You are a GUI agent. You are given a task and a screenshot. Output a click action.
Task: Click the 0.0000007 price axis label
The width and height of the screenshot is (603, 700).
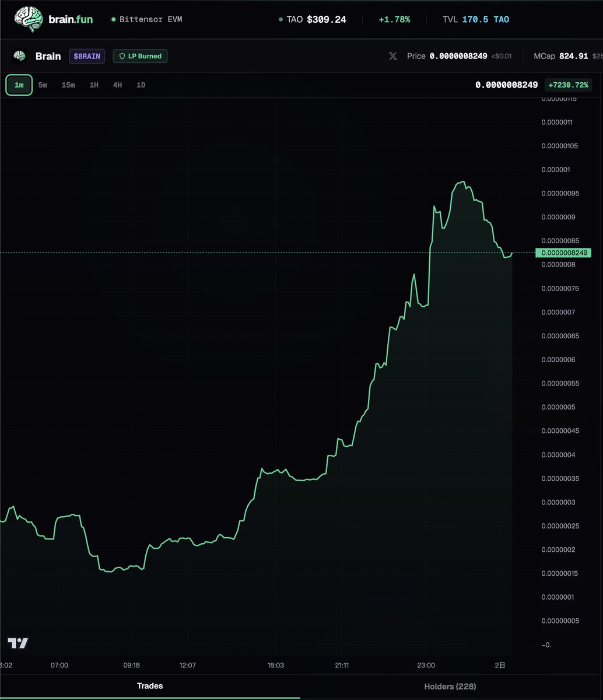click(x=559, y=312)
